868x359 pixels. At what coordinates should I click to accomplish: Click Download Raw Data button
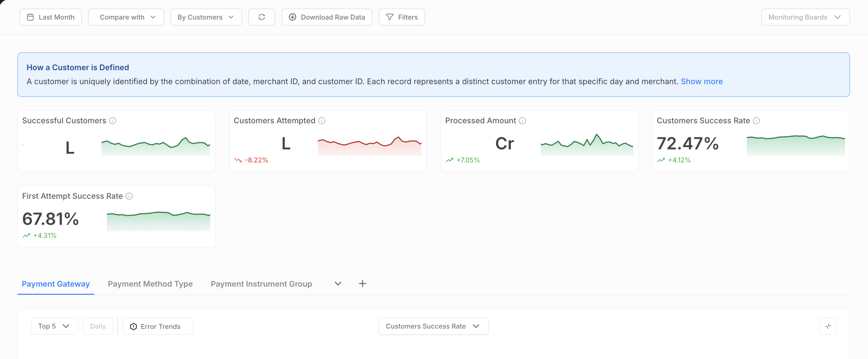click(x=327, y=17)
